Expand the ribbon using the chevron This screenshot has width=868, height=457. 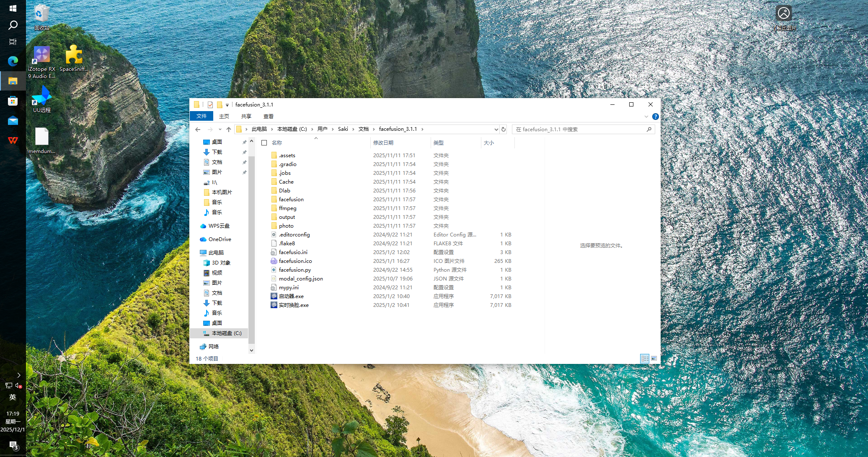pos(646,117)
